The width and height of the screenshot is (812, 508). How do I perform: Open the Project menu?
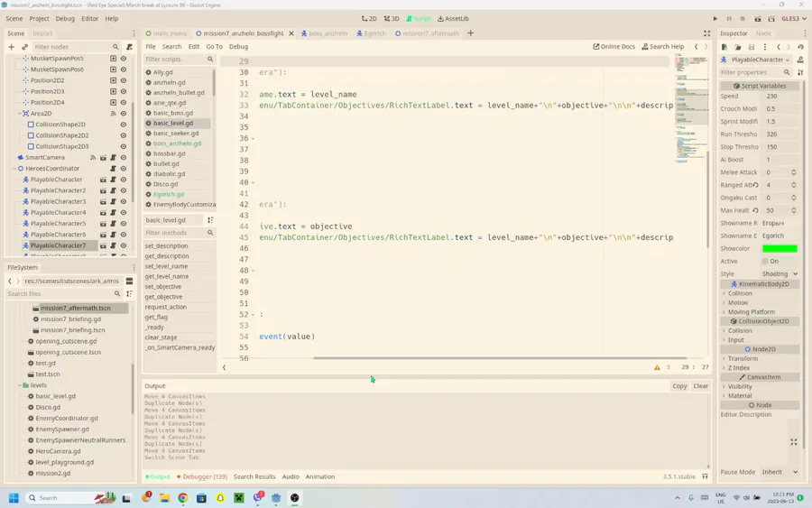(39, 19)
